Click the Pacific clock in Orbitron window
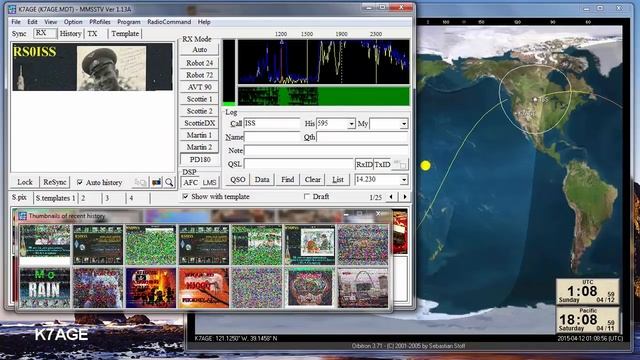 [x=587, y=320]
